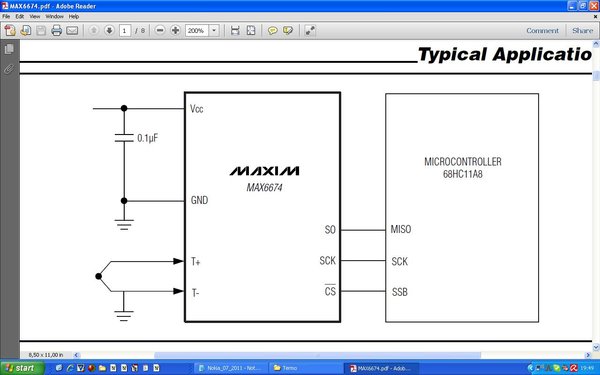
Task: Open the Comment pane
Action: (x=542, y=31)
